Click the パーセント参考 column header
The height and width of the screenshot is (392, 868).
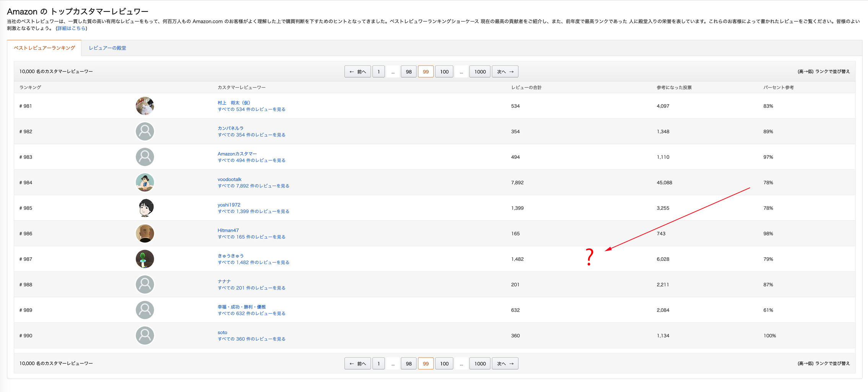pyautogui.click(x=779, y=87)
